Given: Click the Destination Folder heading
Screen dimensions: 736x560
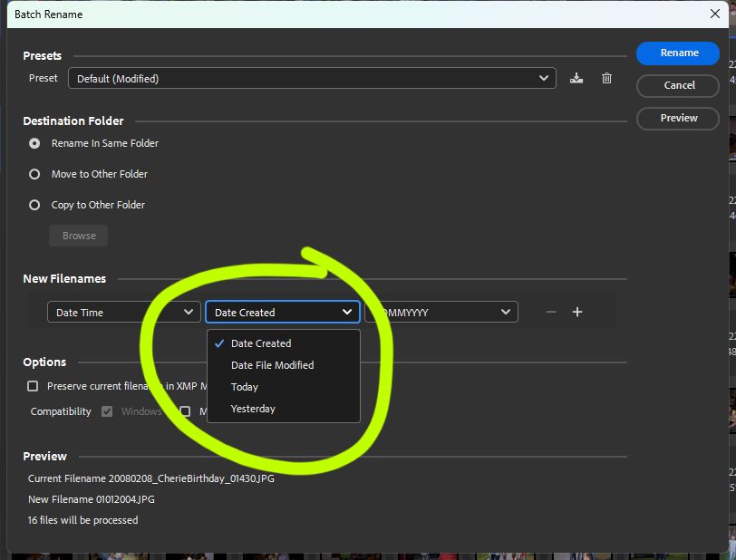Looking at the screenshot, I should tap(73, 121).
